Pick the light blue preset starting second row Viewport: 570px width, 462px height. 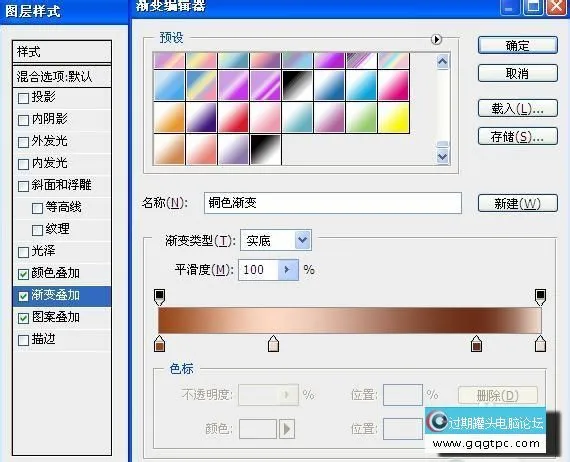169,85
